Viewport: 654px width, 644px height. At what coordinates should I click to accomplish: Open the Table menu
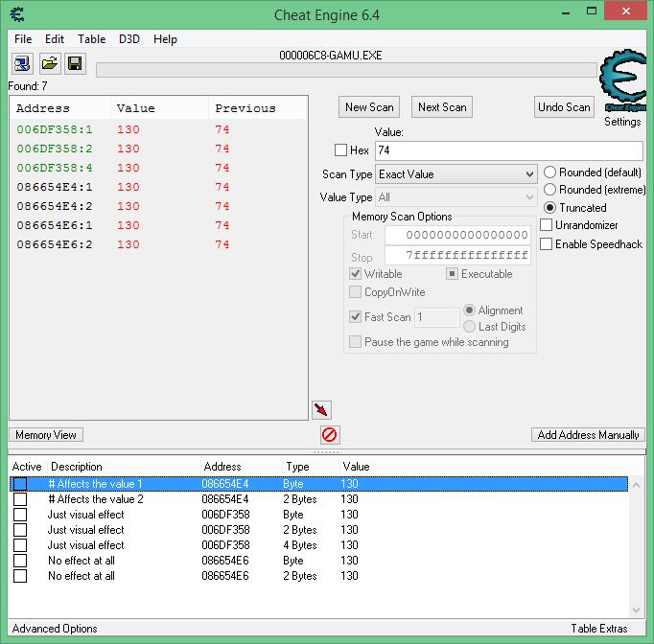(92, 39)
